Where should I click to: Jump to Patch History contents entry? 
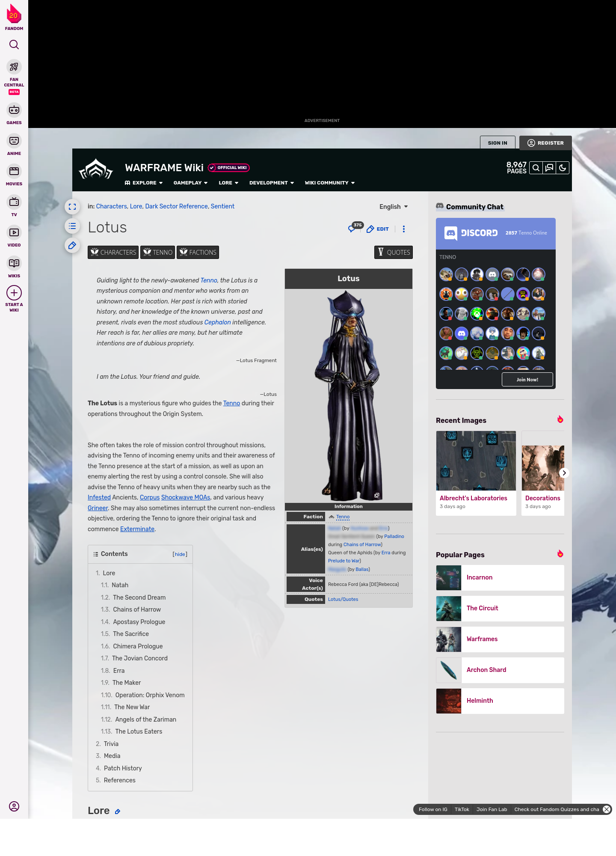123,768
